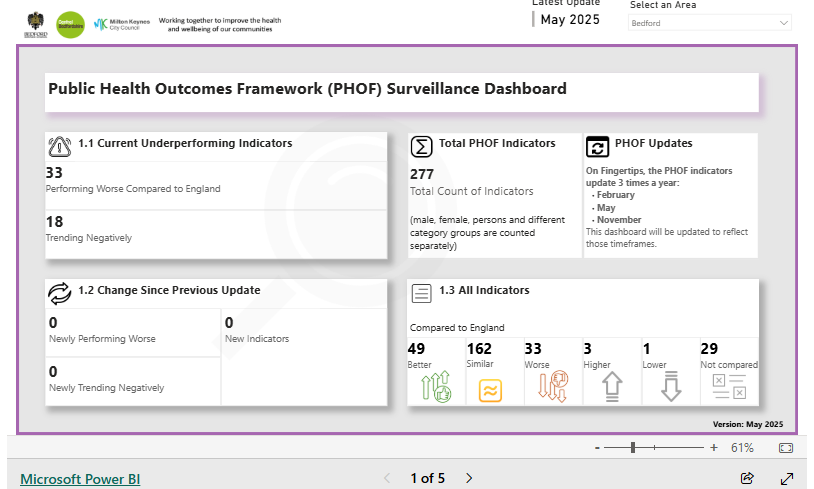The image size is (814, 489).
Task: Click the 18 Trending Negatively card
Action: click(x=216, y=234)
